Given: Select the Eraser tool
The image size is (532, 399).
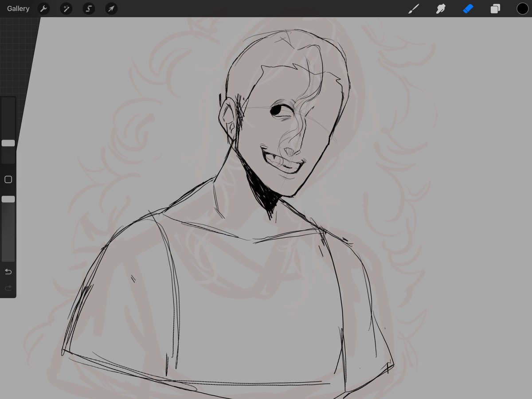Looking at the screenshot, I should coord(468,8).
